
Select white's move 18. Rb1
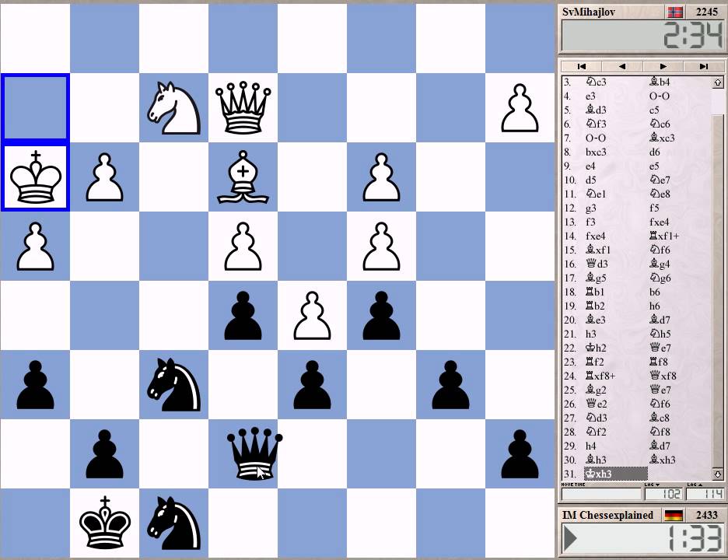point(595,292)
